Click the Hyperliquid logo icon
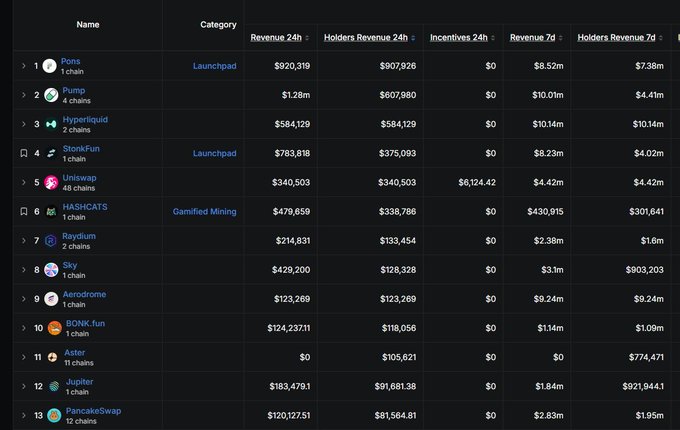680x430 pixels. 51,124
